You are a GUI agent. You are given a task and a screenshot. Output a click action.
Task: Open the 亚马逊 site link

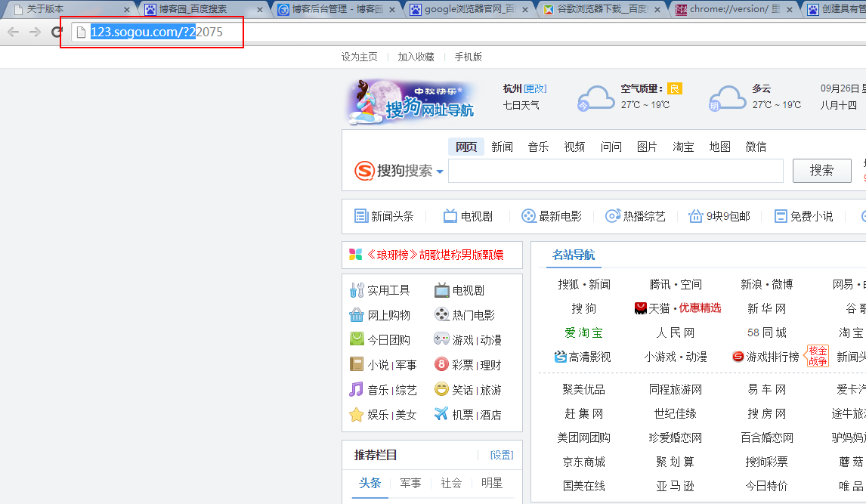pyautogui.click(x=676, y=487)
